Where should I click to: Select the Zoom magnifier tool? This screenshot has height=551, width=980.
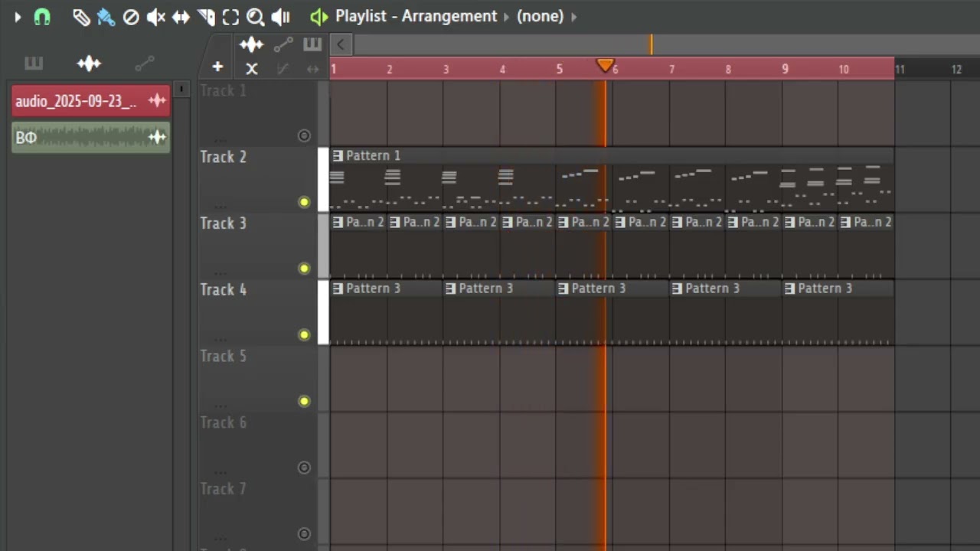click(256, 17)
